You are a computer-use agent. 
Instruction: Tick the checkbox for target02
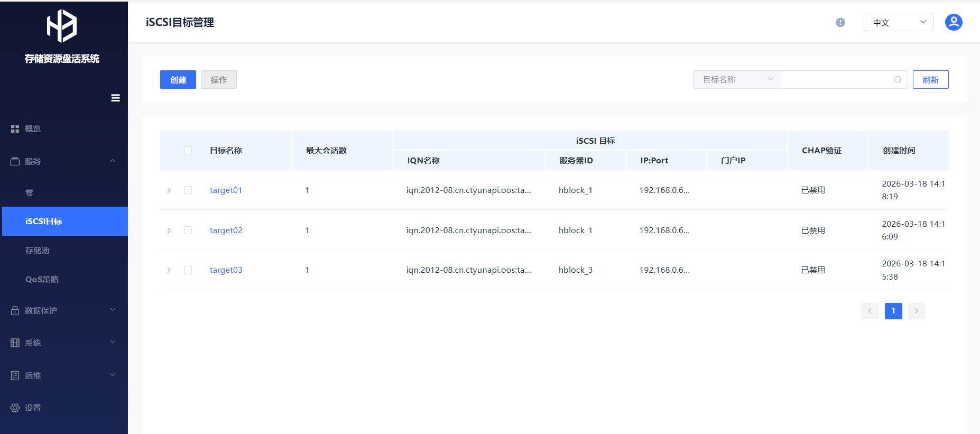[x=188, y=230]
